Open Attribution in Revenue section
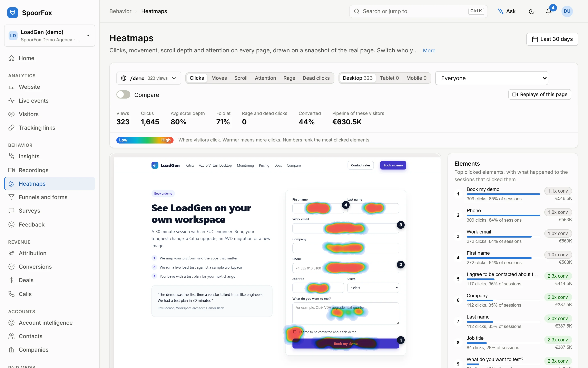The image size is (588, 368). click(50, 253)
